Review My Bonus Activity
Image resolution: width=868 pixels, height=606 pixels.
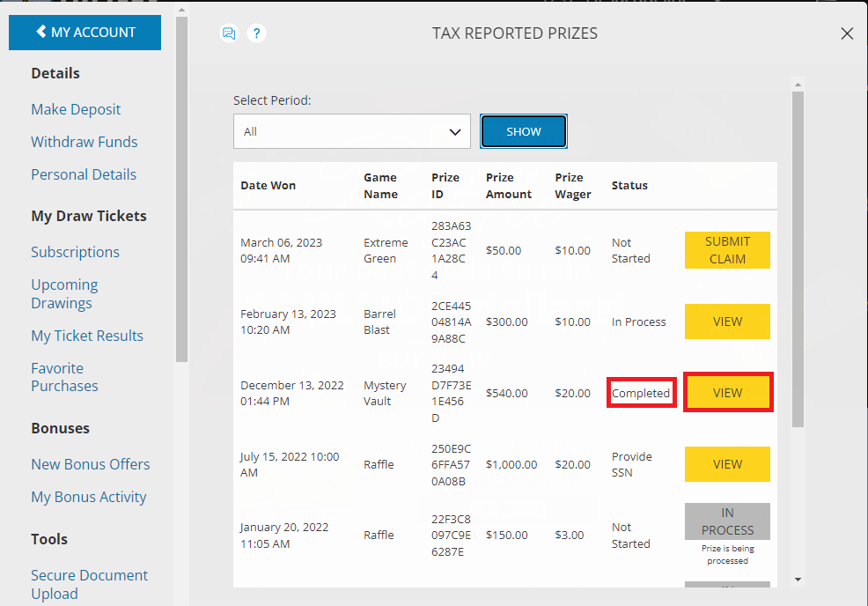tap(88, 497)
